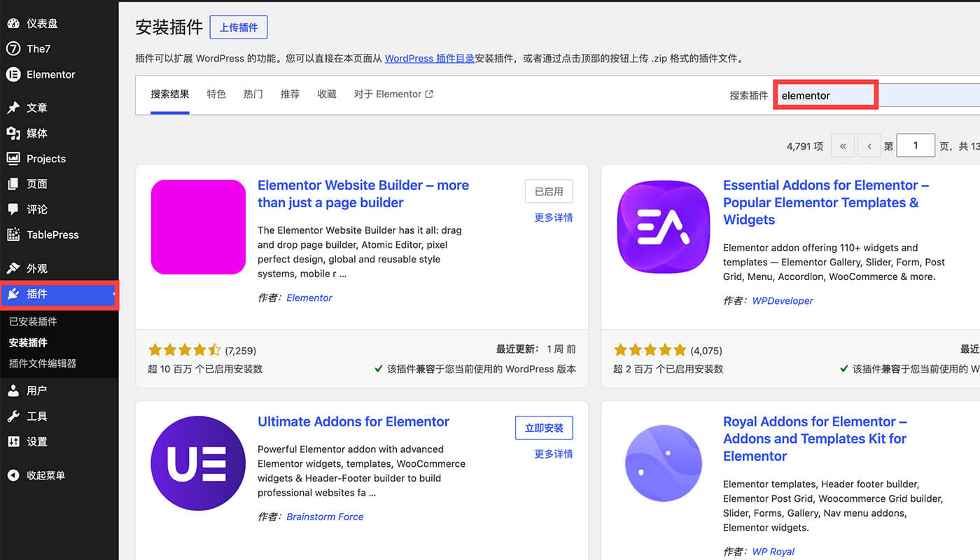Collapse the menu with the 收起菜单 arrow icon
Screen dimensions: 980x560
[x=13, y=475]
